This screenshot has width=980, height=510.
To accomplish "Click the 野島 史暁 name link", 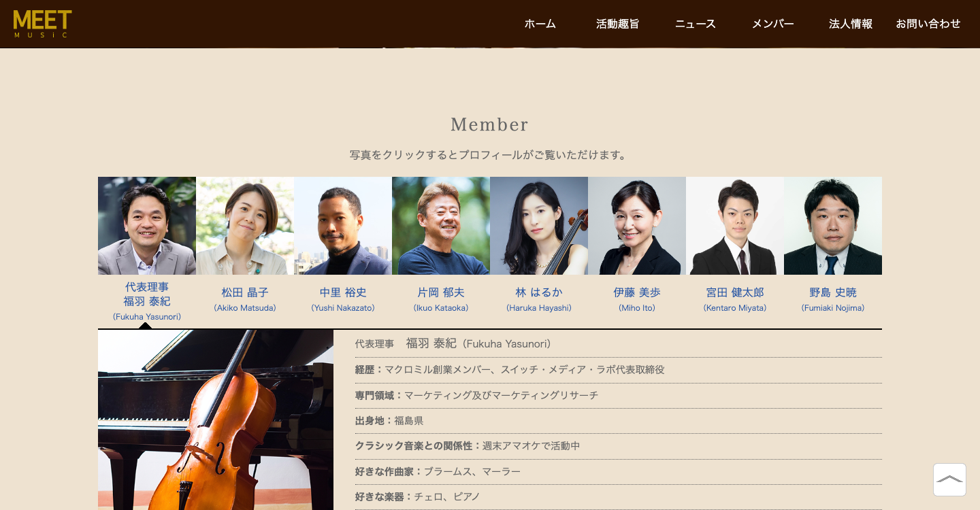I will point(833,292).
